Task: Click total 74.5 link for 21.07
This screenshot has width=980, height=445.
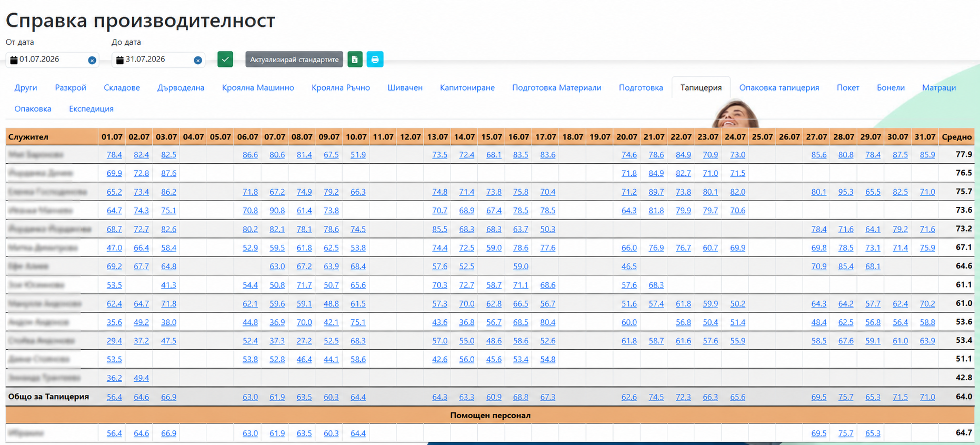Action: click(x=656, y=397)
